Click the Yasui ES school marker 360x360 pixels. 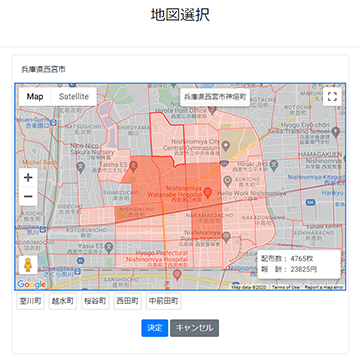(108, 247)
